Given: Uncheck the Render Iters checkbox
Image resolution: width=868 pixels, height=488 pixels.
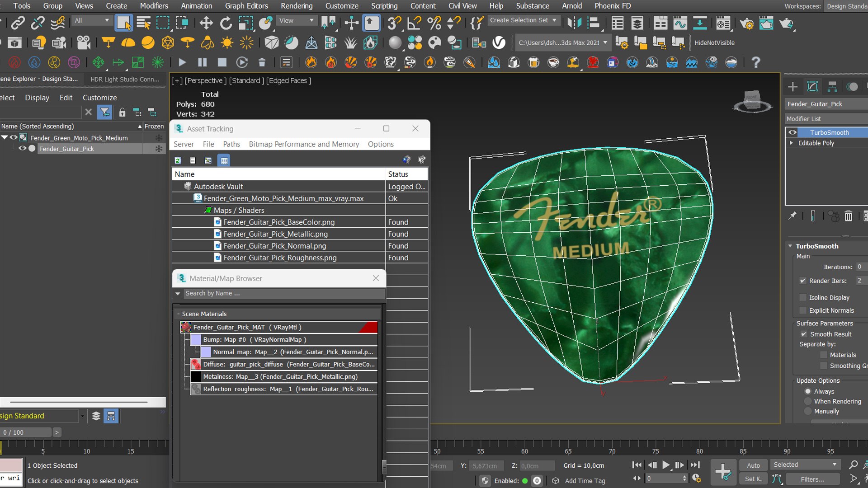Looking at the screenshot, I should (x=803, y=281).
